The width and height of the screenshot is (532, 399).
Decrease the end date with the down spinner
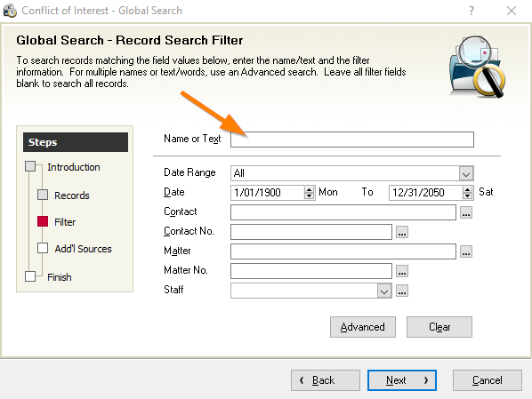point(468,196)
